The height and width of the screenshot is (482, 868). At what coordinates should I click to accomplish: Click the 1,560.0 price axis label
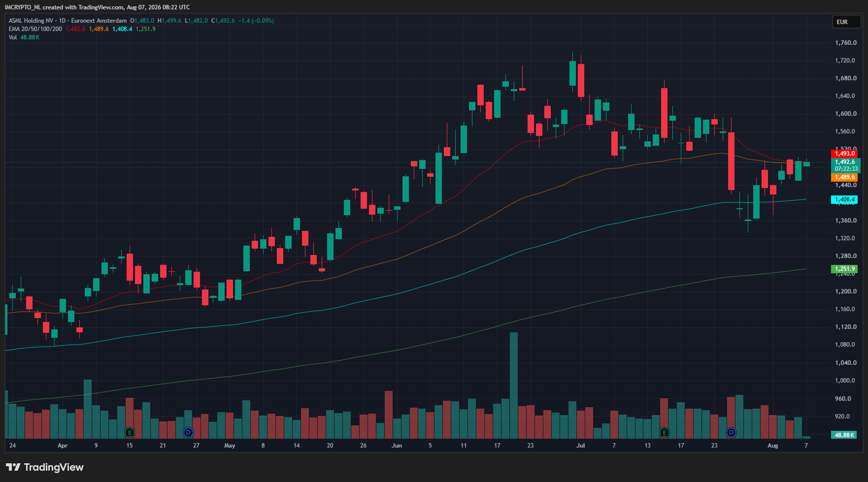tap(846, 131)
